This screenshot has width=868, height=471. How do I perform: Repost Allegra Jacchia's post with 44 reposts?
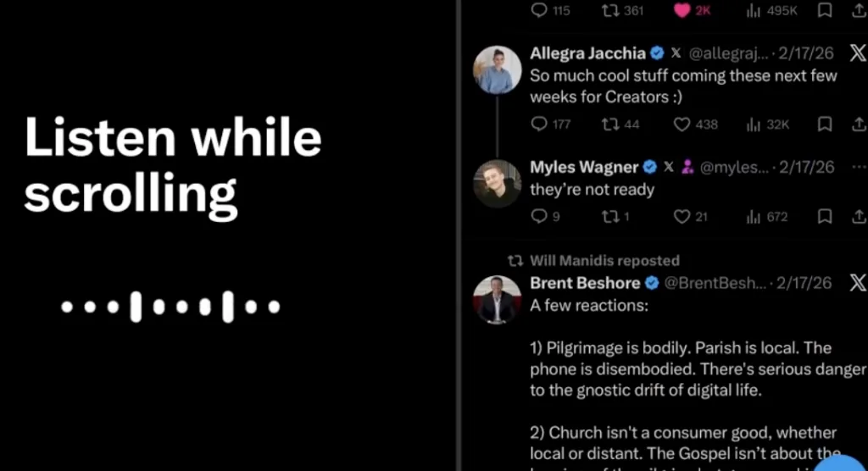pyautogui.click(x=620, y=124)
